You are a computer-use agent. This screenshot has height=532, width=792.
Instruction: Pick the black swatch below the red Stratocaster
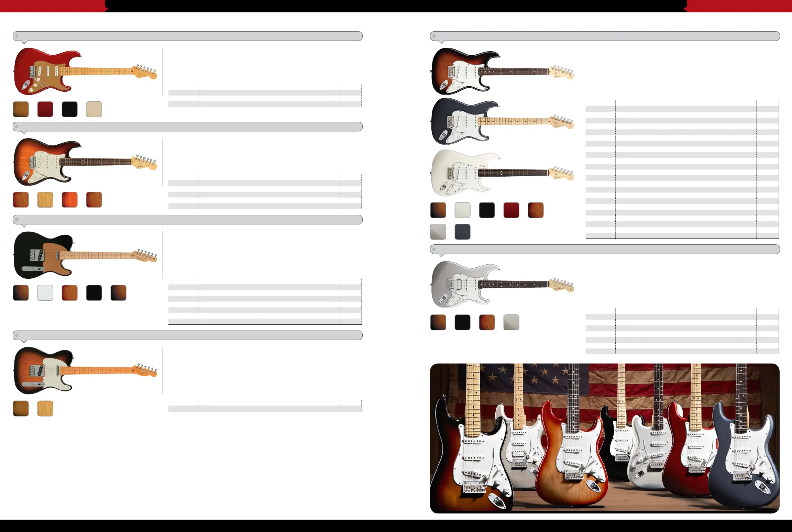coord(69,109)
